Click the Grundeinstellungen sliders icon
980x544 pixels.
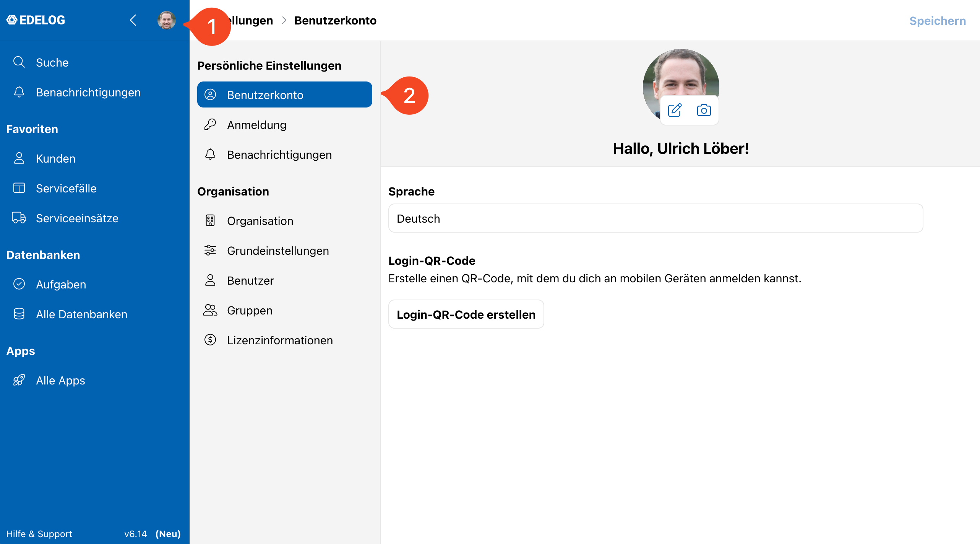[210, 250]
